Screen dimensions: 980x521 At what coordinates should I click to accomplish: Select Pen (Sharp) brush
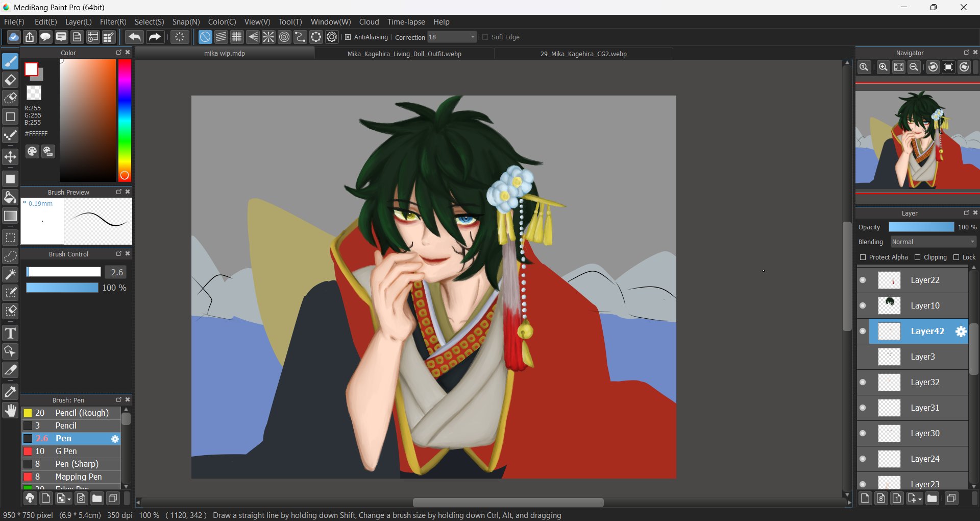(71, 464)
